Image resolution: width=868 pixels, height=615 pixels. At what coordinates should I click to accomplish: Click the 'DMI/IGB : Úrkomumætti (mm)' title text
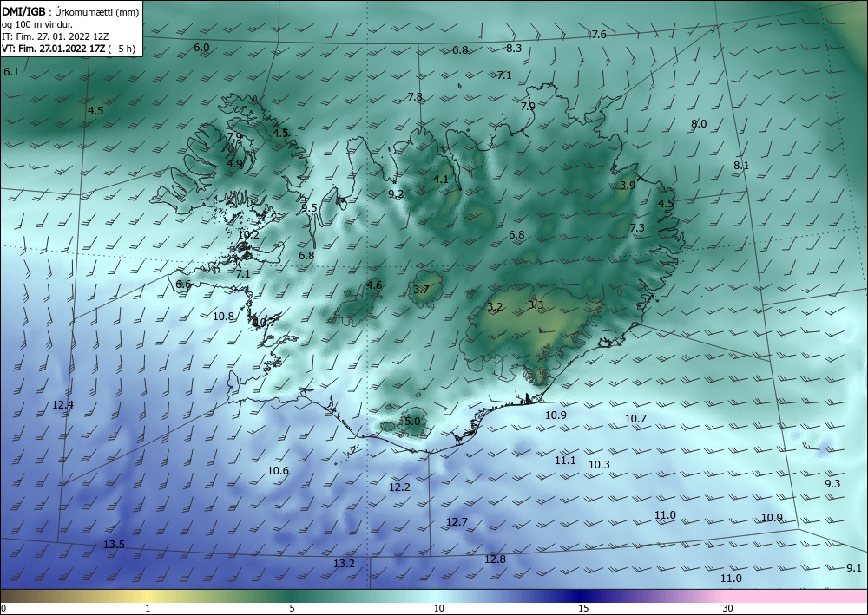(70, 11)
